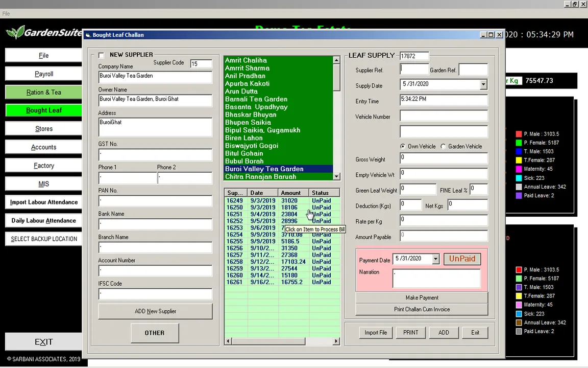Click the cyan Sick: 223 legend swatch
The image size is (588, 368).
[519, 178]
